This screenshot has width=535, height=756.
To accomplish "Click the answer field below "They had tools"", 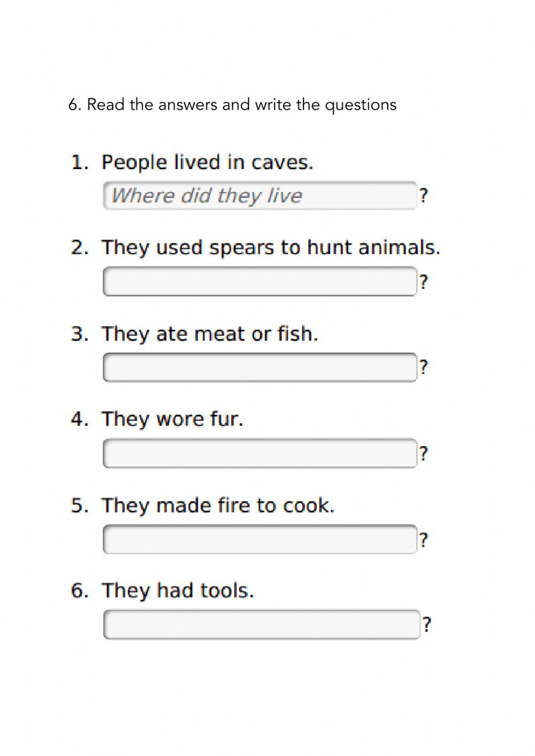I will [261, 624].
